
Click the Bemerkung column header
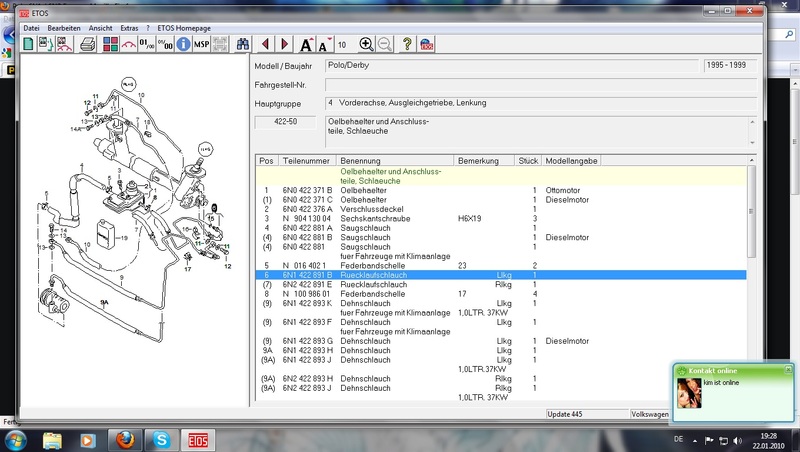(484, 161)
